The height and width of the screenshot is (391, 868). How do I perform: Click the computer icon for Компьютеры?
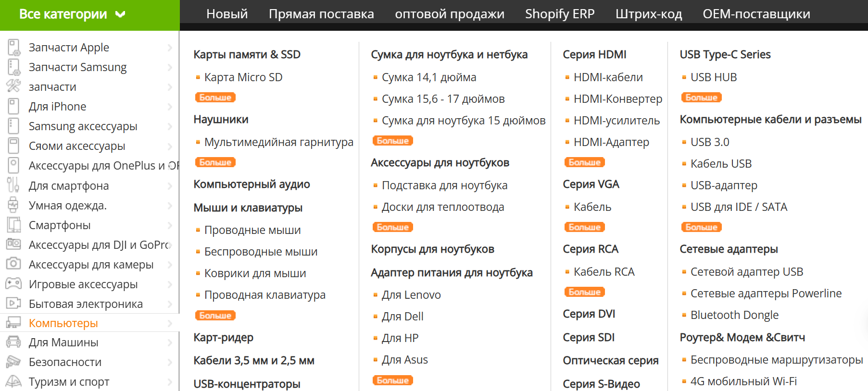click(x=13, y=323)
